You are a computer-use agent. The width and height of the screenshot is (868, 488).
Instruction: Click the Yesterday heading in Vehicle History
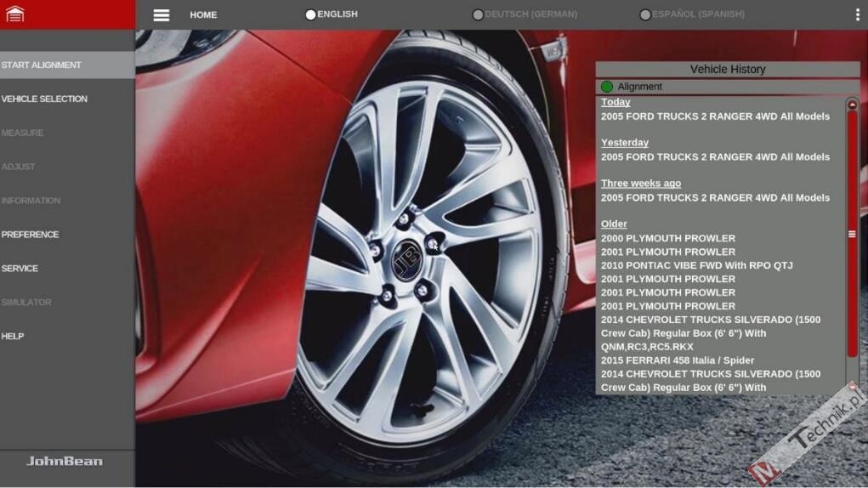coord(624,142)
